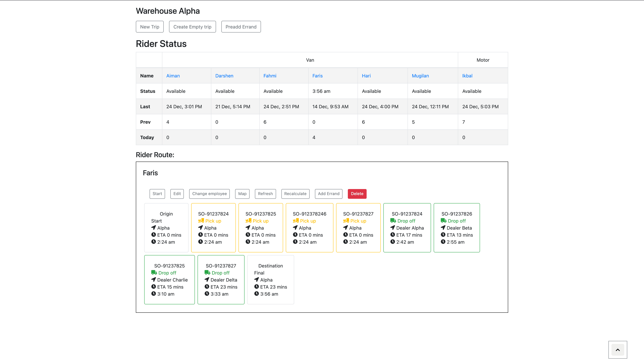
Task: Click the location arrow icon on Origin card
Action: point(153,228)
